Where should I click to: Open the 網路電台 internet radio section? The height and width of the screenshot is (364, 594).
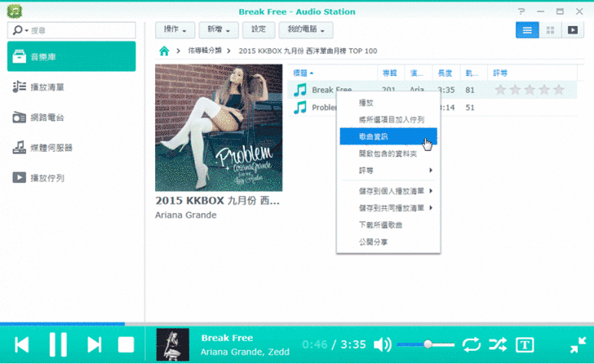pyautogui.click(x=71, y=117)
